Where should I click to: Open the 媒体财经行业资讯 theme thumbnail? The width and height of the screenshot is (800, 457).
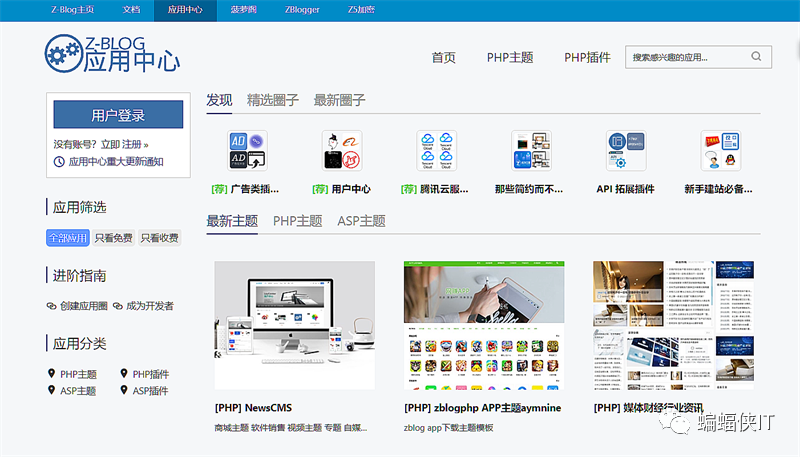673,325
